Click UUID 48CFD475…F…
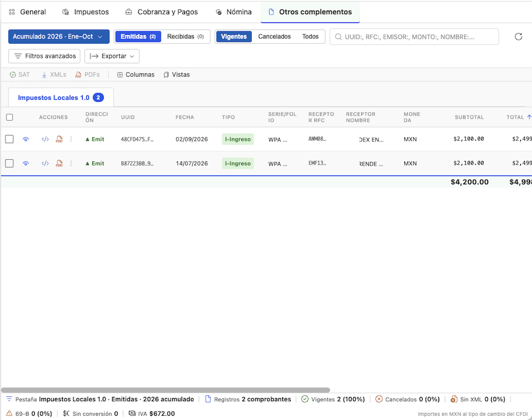 (137, 139)
